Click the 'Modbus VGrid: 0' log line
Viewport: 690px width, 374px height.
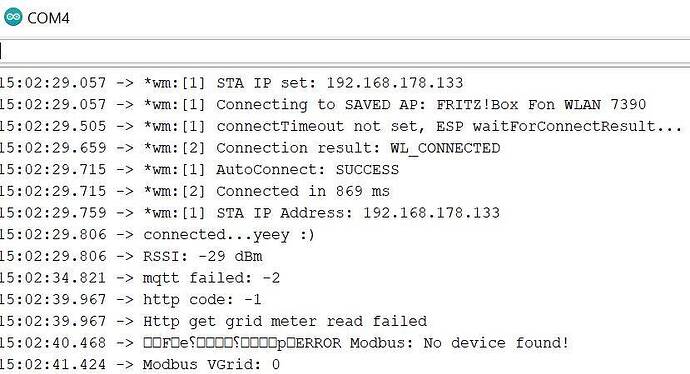pos(140,364)
